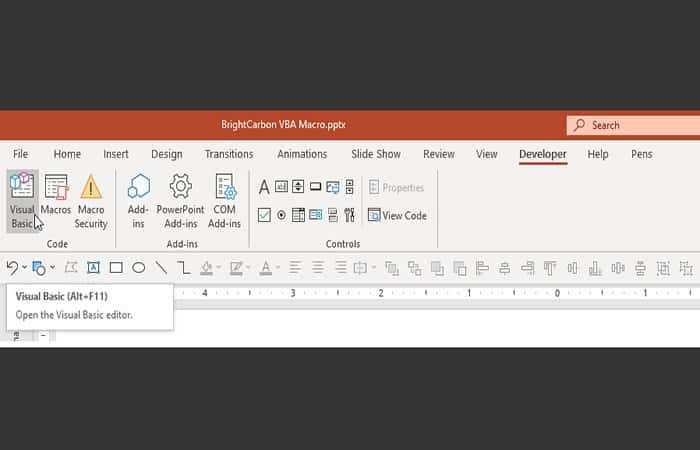Insert a Spin Button control
The width and height of the screenshot is (700, 450).
point(298,187)
